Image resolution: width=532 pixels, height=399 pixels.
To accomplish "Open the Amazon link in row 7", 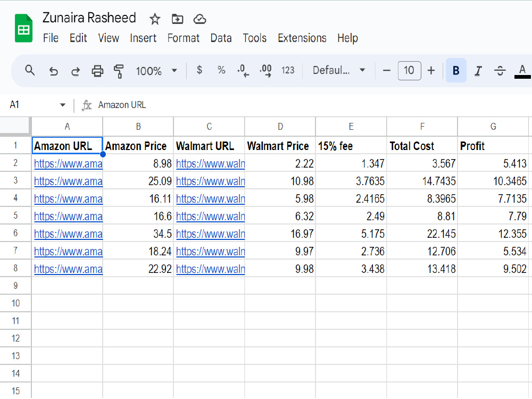I will coord(68,252).
